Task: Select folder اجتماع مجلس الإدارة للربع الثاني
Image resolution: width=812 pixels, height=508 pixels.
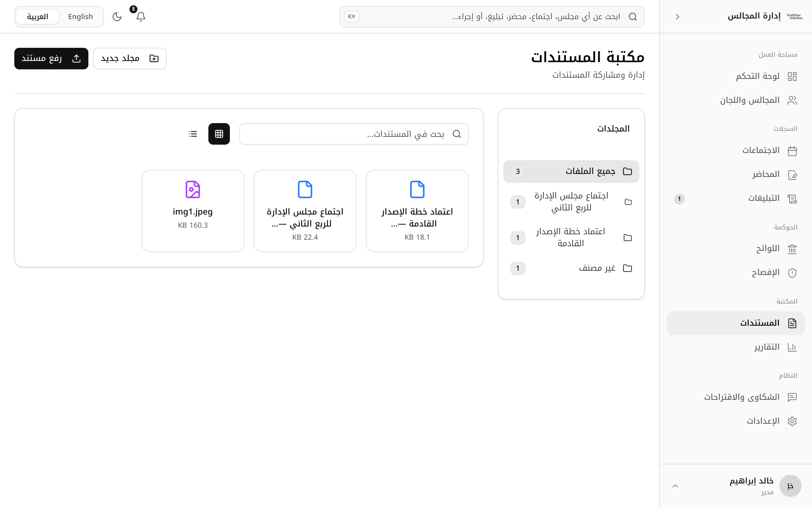Action: (571, 202)
